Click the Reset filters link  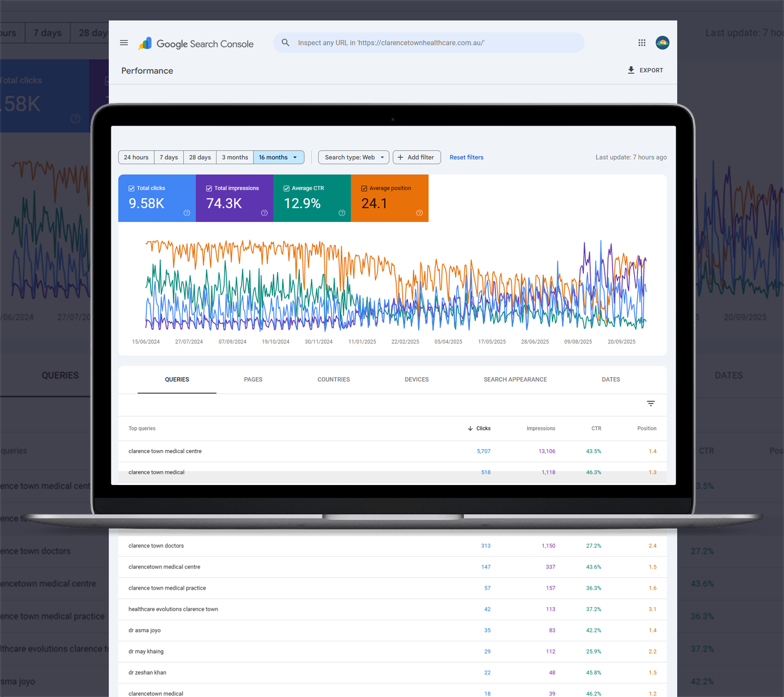pyautogui.click(x=466, y=157)
